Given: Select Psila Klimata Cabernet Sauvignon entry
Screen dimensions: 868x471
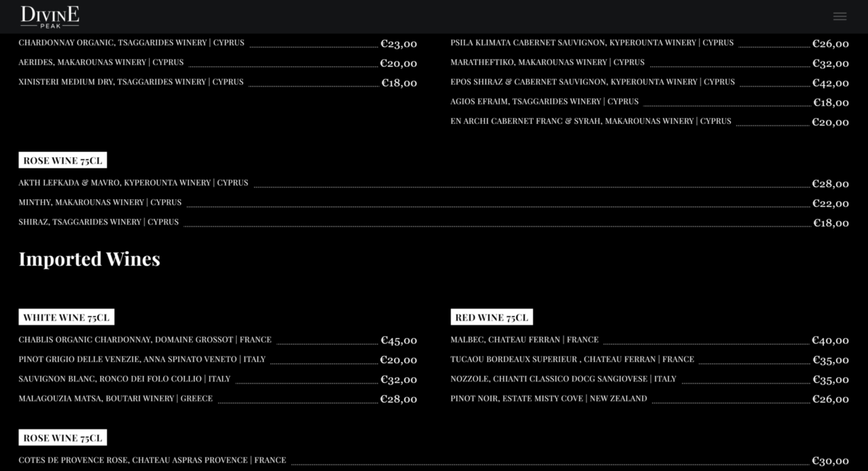Looking at the screenshot, I should coord(592,43).
